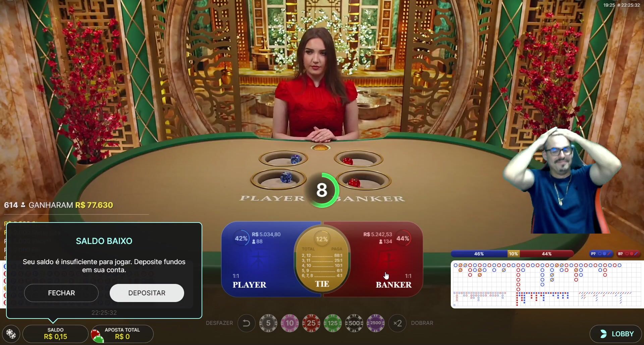Bet on the gold TIE oval
The height and width of the screenshot is (345, 644).
pos(322,259)
